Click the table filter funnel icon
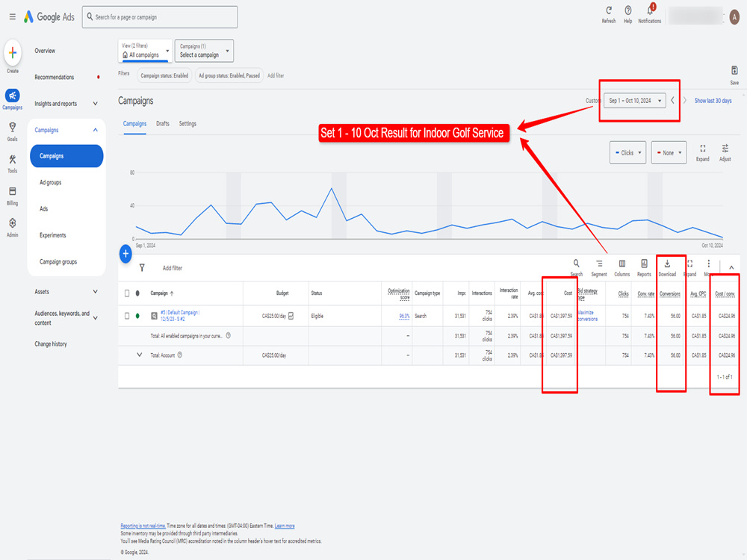 point(142,267)
